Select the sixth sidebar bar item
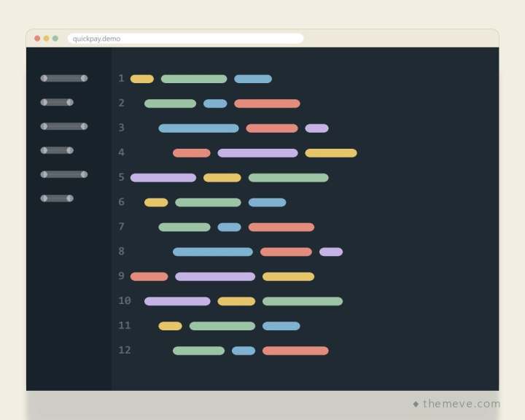525x420 pixels. pos(57,198)
